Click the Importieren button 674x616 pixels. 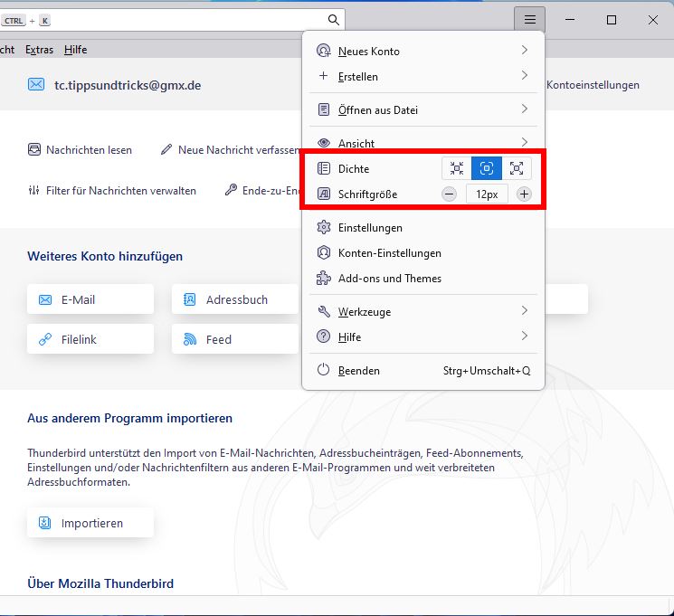(x=90, y=523)
